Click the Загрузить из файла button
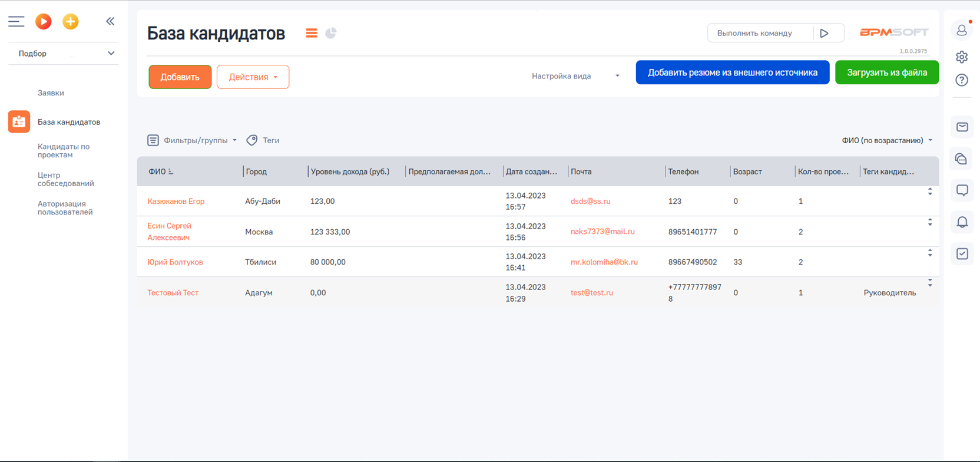 887,72
